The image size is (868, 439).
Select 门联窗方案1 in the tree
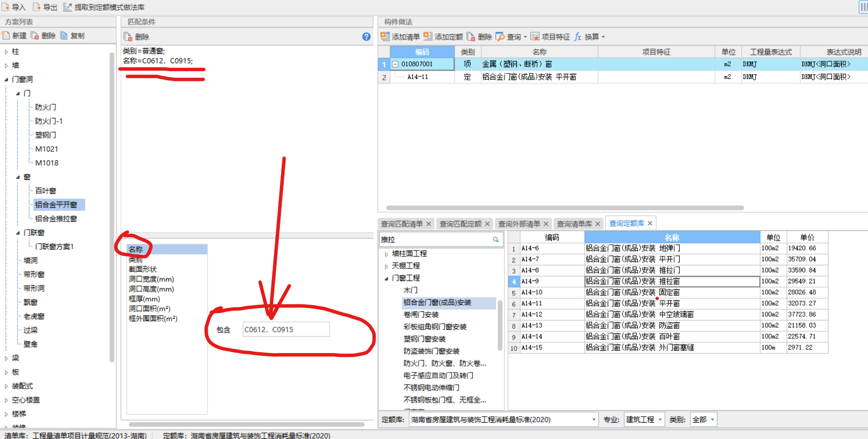tap(54, 247)
